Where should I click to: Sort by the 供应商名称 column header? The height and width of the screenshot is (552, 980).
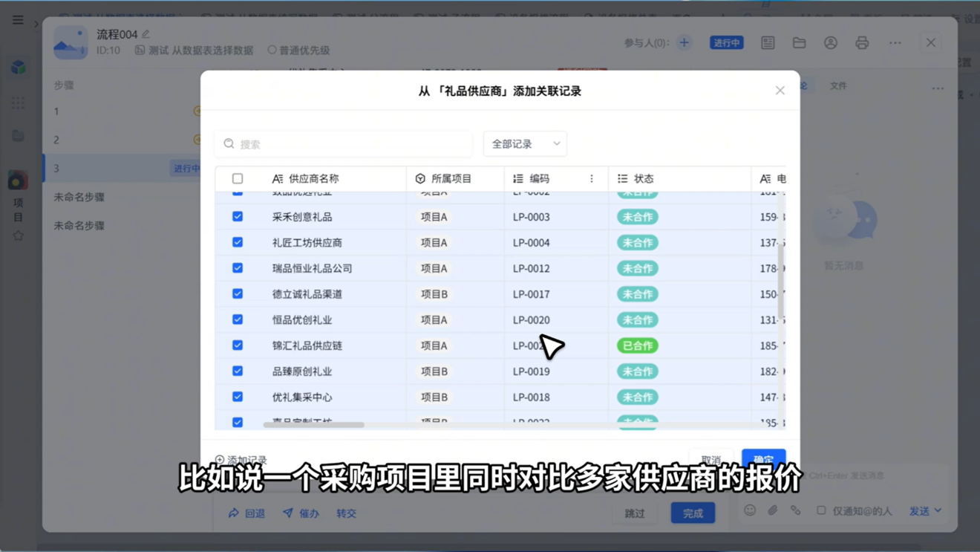point(313,178)
